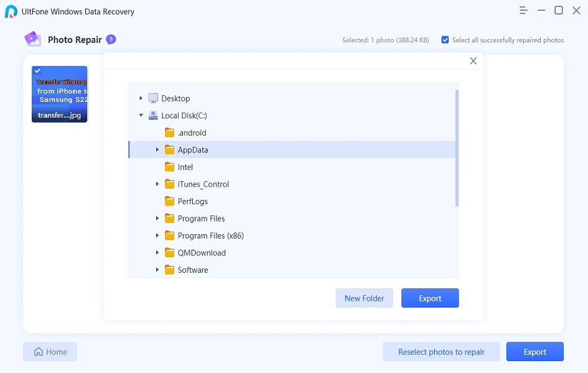The width and height of the screenshot is (588, 373).
Task: Open the Photo Repair help question mark
Action: [111, 39]
